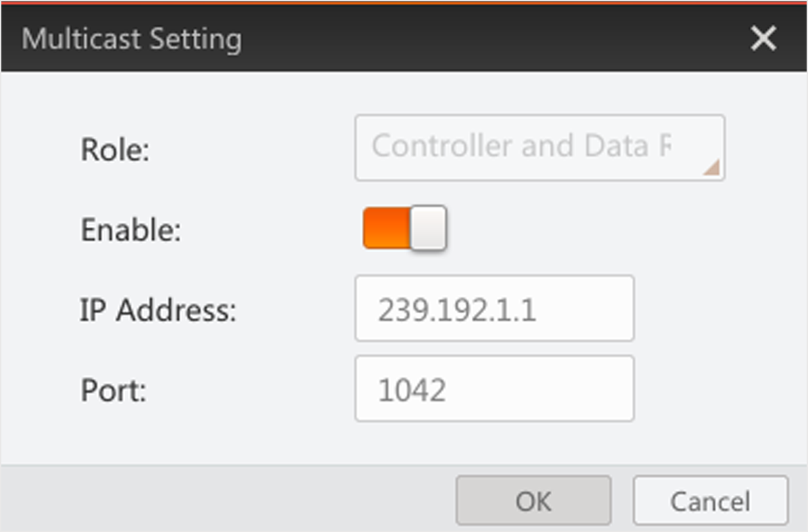Click on the 239.192.1.1 address text

click(x=457, y=311)
